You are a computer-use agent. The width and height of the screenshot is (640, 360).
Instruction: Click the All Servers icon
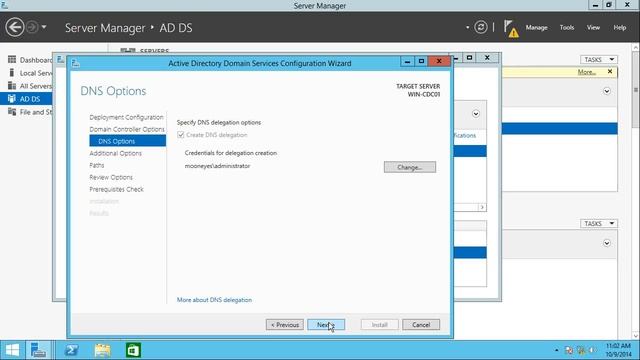click(x=12, y=86)
